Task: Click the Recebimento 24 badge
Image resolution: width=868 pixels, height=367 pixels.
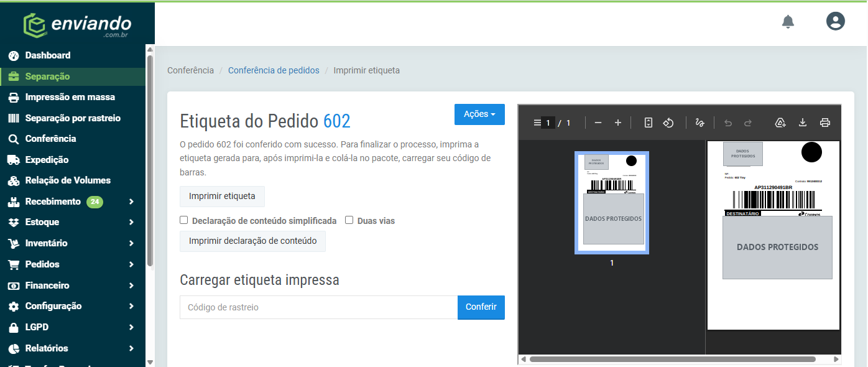Action: [x=95, y=202]
